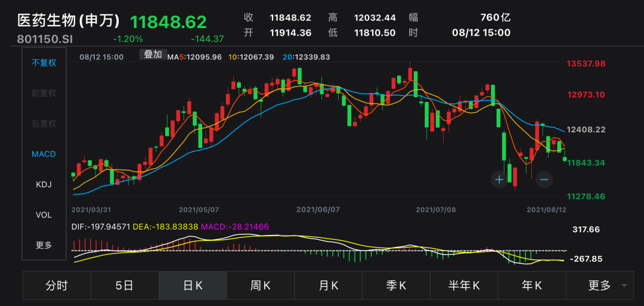The image size is (644, 306).
Task: Switch to 分时 tab
Action: tap(57, 286)
